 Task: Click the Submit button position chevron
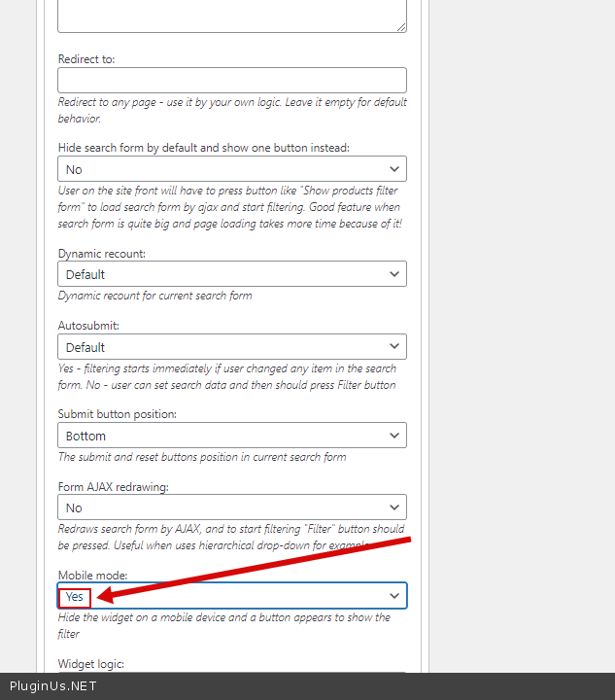(394, 436)
